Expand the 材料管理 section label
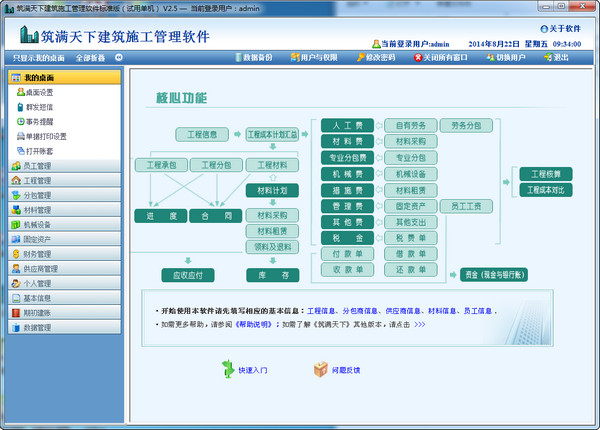 pos(37,210)
